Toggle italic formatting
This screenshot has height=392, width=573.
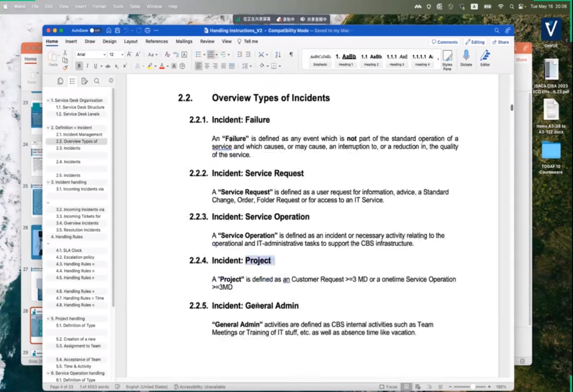pyautogui.click(x=87, y=66)
